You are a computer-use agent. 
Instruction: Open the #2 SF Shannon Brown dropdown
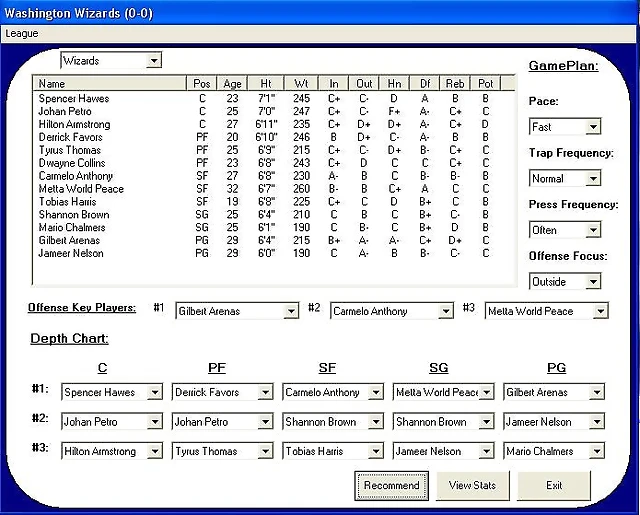(333, 422)
